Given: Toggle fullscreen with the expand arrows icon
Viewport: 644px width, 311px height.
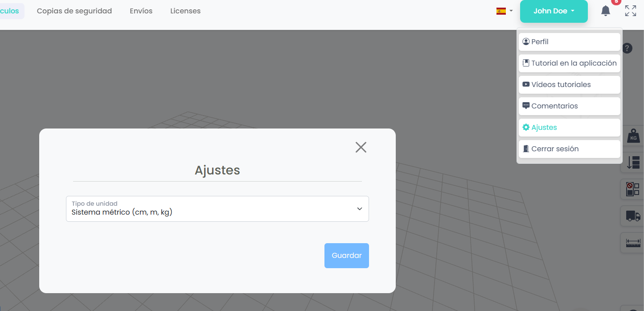Looking at the screenshot, I should (x=630, y=11).
